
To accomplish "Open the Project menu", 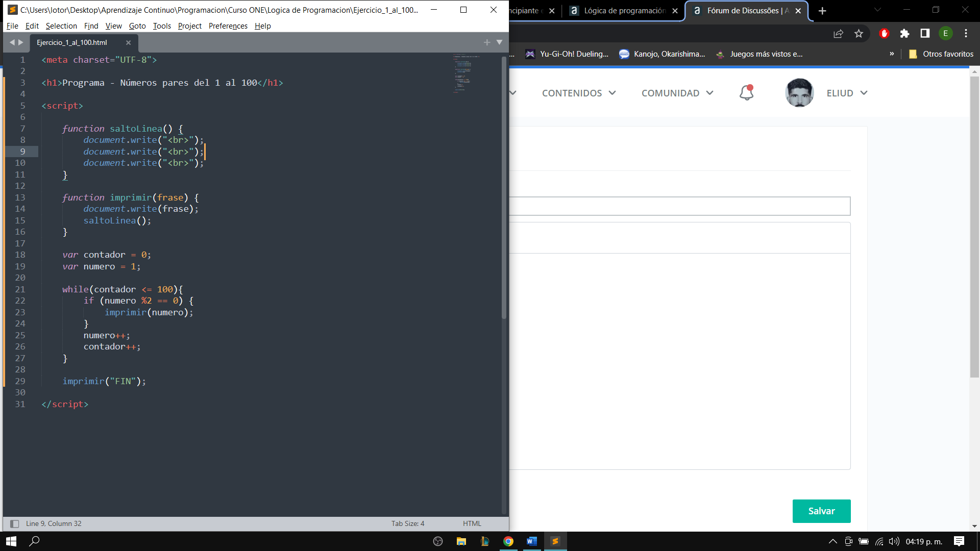I will [189, 26].
